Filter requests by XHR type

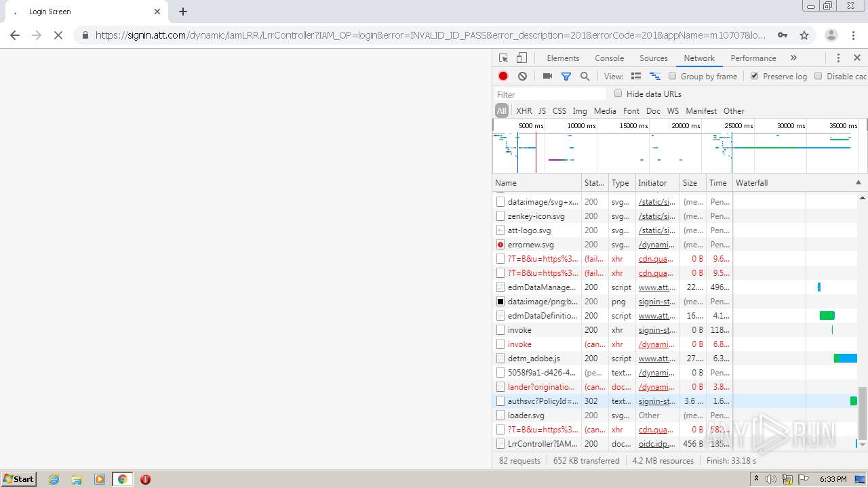coord(524,111)
